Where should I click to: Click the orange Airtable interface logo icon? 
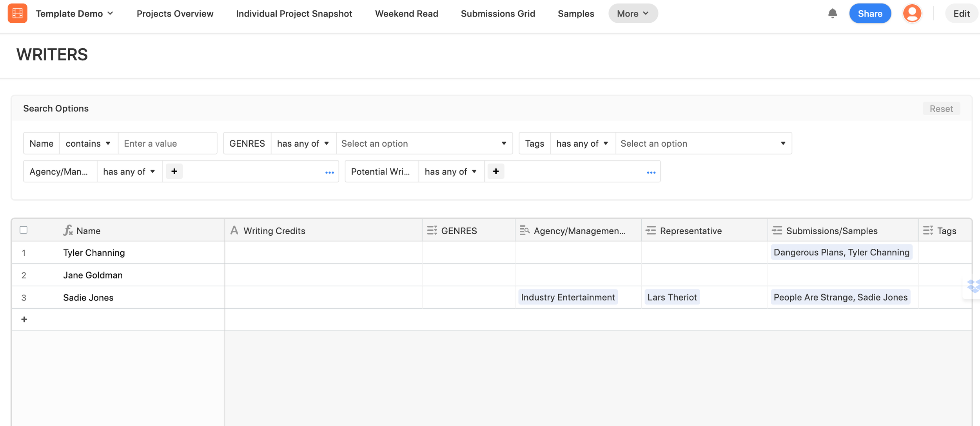point(17,13)
